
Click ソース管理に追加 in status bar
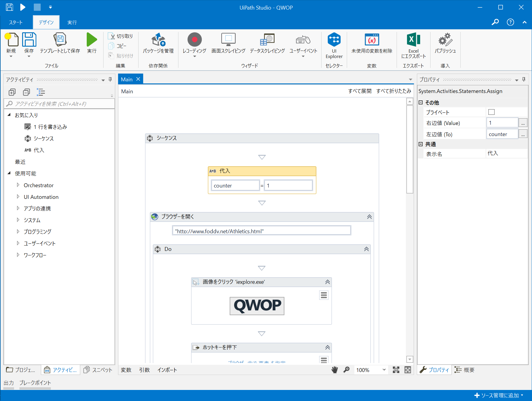499,395
